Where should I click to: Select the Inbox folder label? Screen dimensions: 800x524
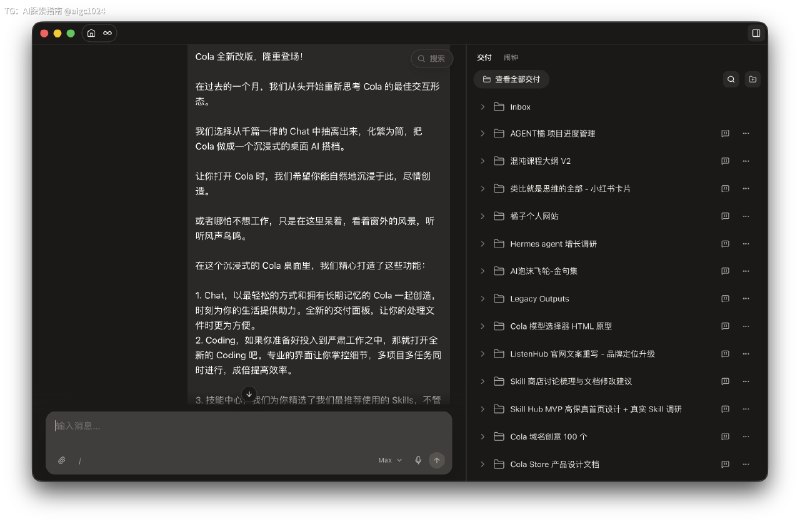[x=520, y=107]
